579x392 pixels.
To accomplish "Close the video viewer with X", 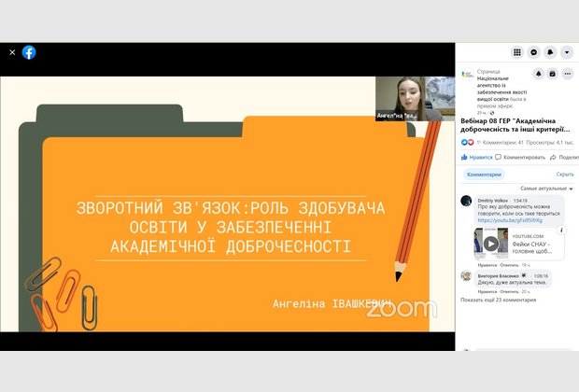I will [x=12, y=52].
